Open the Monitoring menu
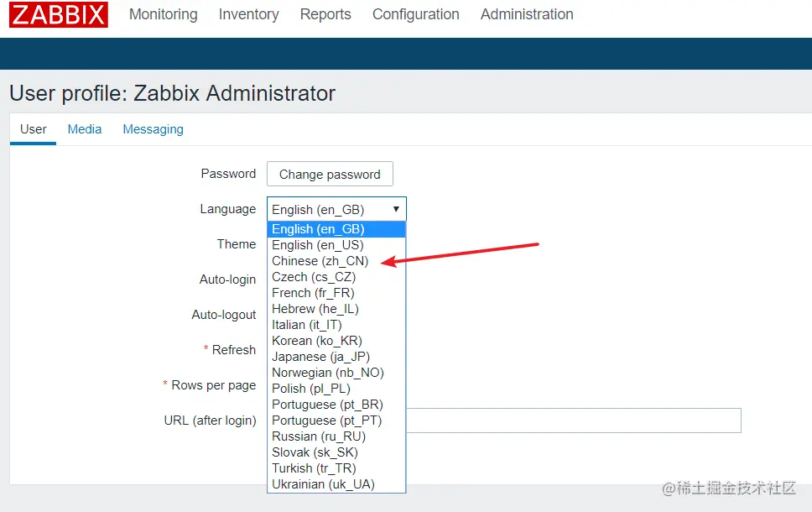812x512 pixels. (x=163, y=14)
